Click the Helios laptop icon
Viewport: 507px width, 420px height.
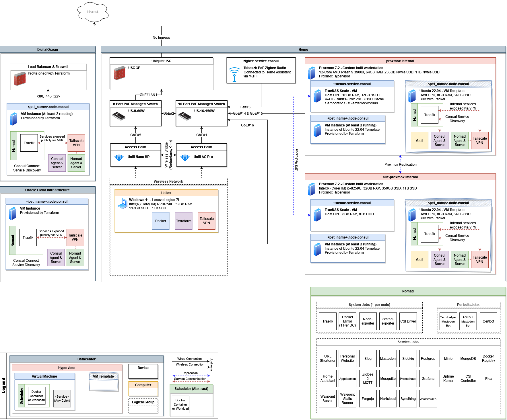click(x=123, y=204)
